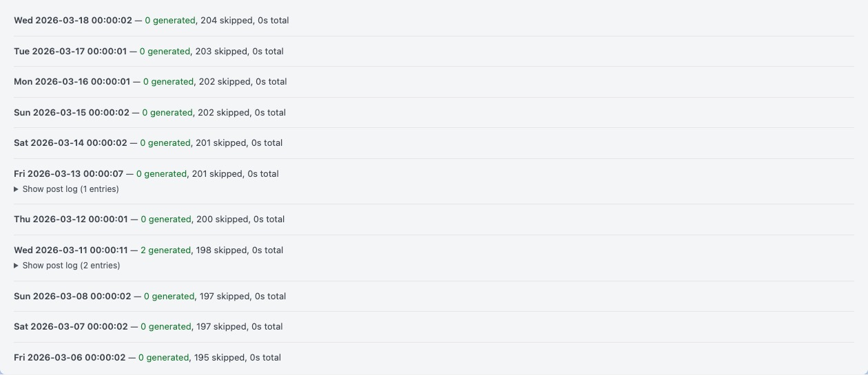Click "195 skipped" in the last row
The width and height of the screenshot is (868, 375).
point(219,358)
